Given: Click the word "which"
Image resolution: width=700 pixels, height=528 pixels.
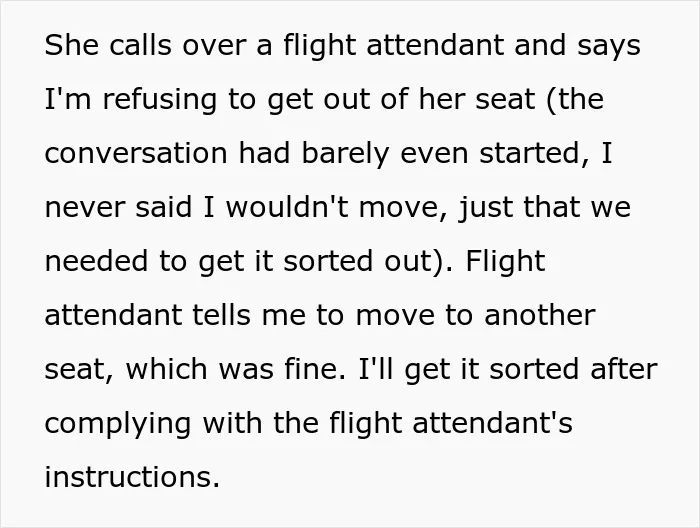Looking at the screenshot, I should (166, 369).
